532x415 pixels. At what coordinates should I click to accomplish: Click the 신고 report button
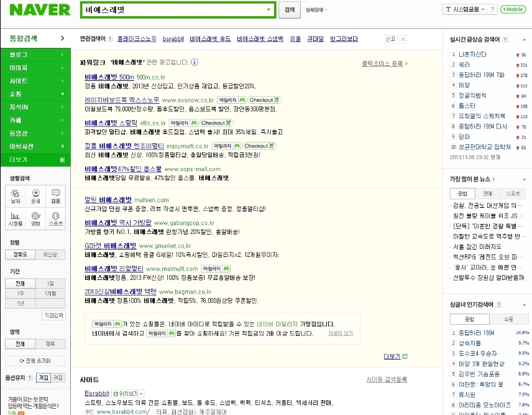tap(390, 39)
